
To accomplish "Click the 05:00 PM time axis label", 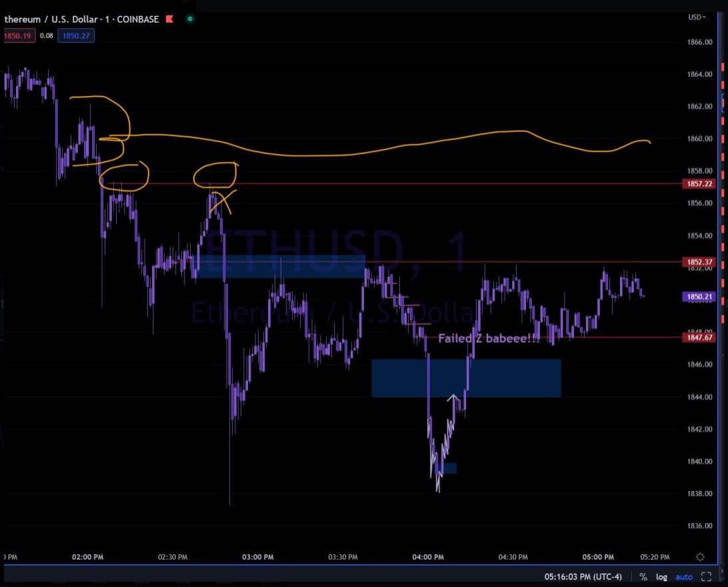I will pyautogui.click(x=598, y=557).
